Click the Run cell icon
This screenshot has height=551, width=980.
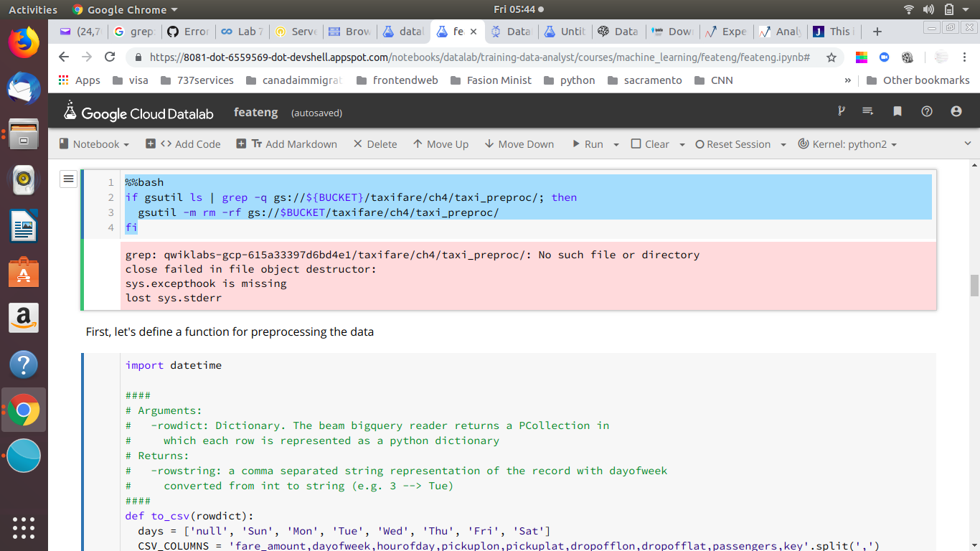(x=575, y=143)
